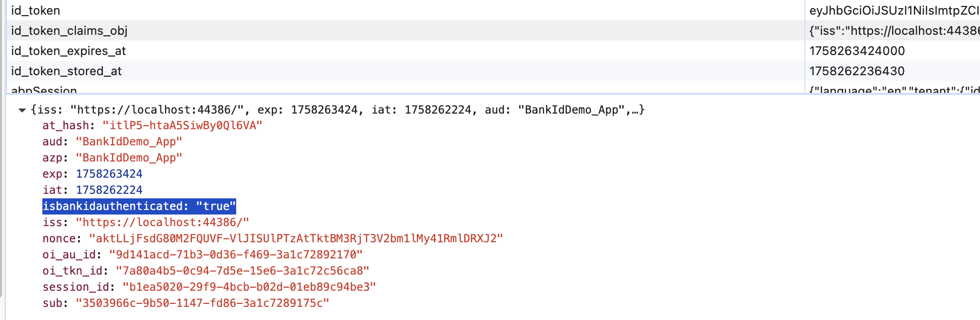Click the highlighted isbankidauthenticated property
Image resolution: width=980 pixels, height=320 pixels.
click(x=139, y=206)
